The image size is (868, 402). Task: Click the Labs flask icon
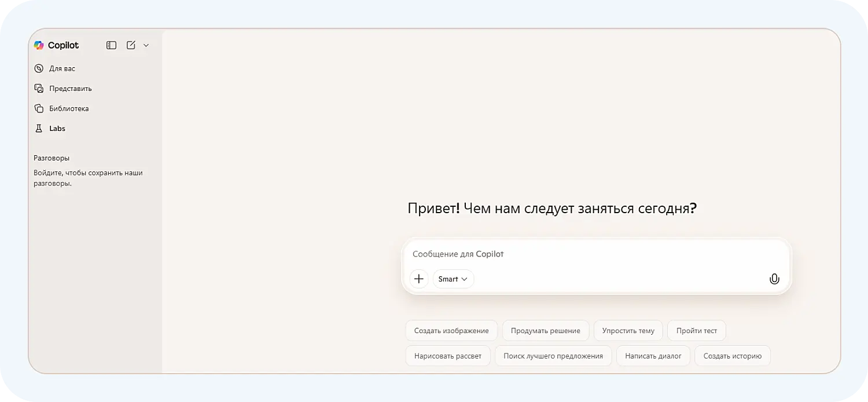point(38,128)
